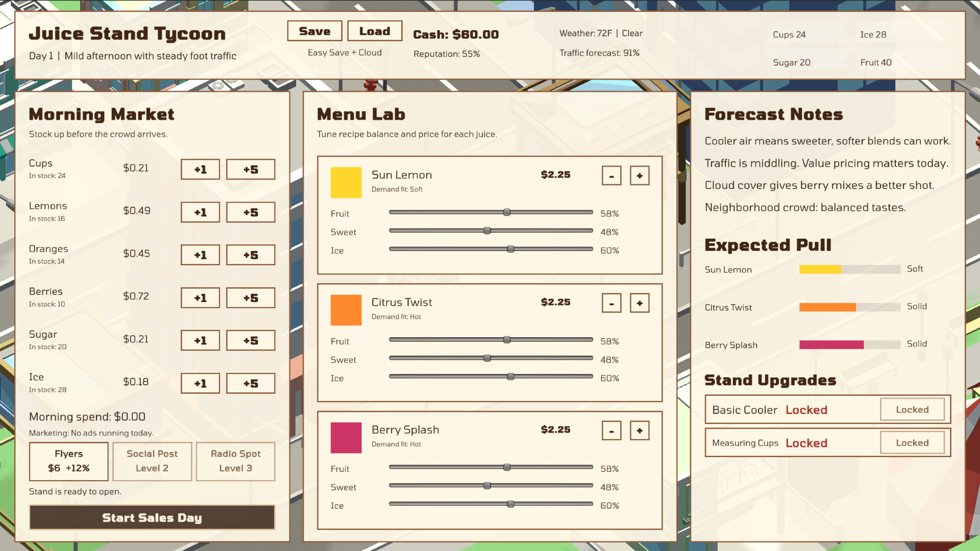Viewport: 980px width, 551px height.
Task: Add one sugar with +1
Action: (200, 340)
